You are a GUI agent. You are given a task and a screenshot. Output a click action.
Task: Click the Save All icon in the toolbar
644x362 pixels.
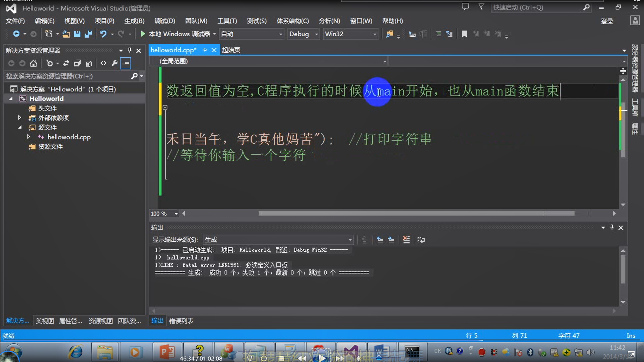88,34
